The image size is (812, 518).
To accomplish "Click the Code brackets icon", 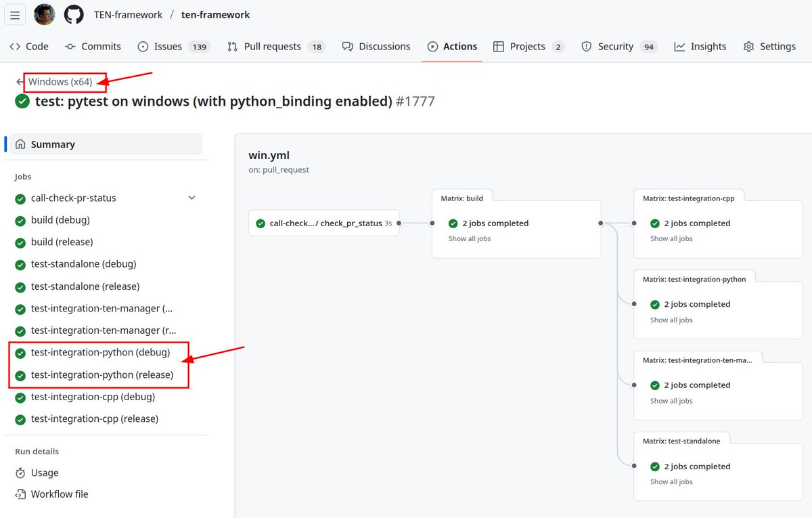I will (x=15, y=47).
